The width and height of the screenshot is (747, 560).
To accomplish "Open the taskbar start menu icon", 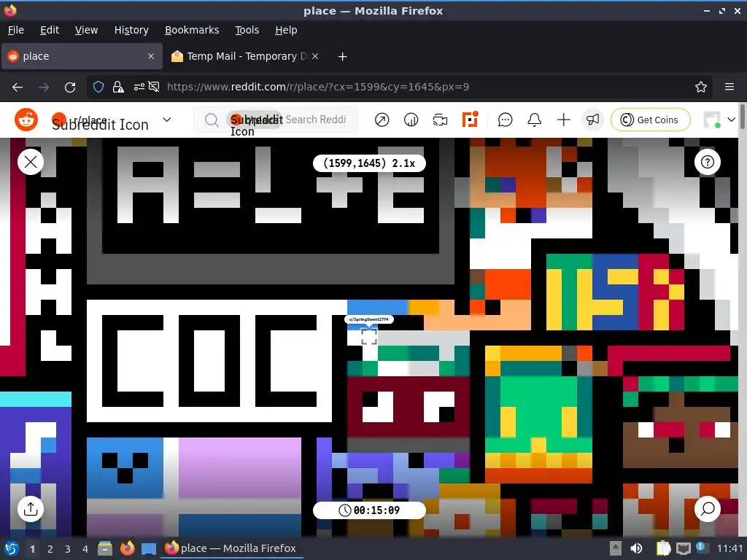I will point(12,548).
